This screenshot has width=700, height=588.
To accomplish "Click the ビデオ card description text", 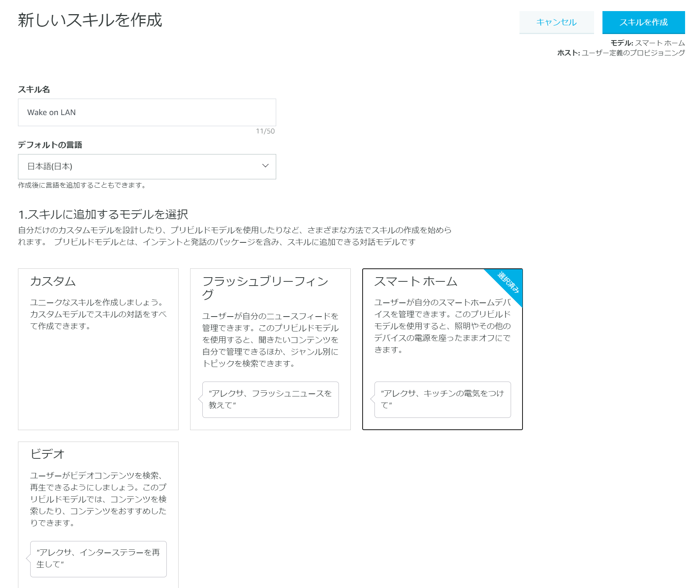I will pos(98,499).
